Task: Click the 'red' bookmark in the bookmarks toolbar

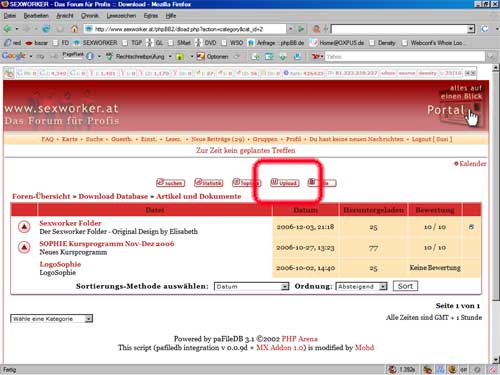Action: pos(13,43)
